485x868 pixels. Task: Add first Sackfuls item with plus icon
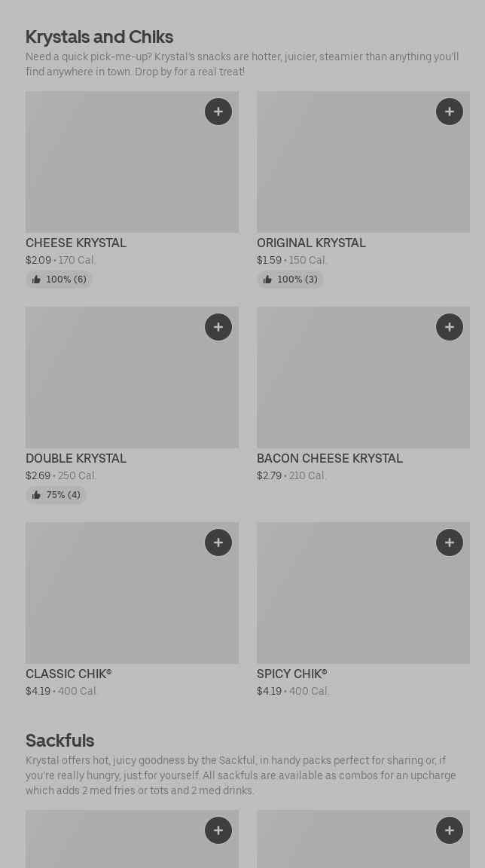tap(218, 830)
